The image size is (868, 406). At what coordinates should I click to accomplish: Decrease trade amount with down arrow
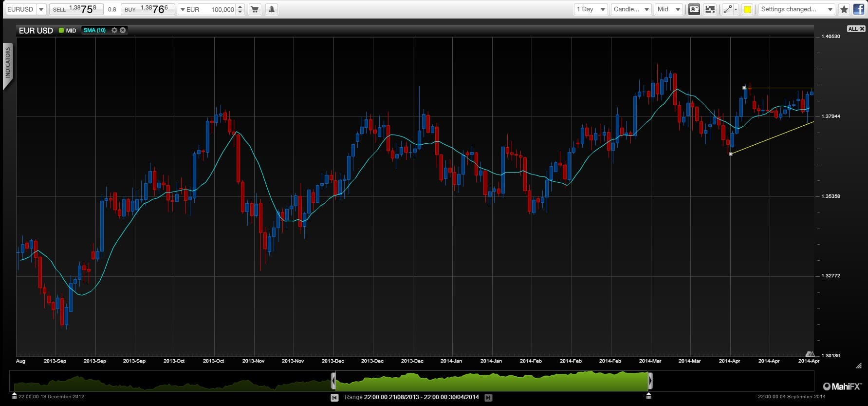tap(240, 12)
